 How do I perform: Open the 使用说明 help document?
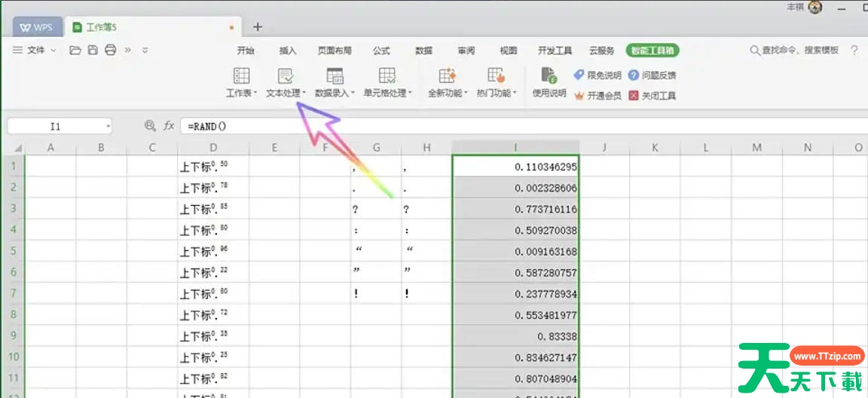(x=549, y=76)
